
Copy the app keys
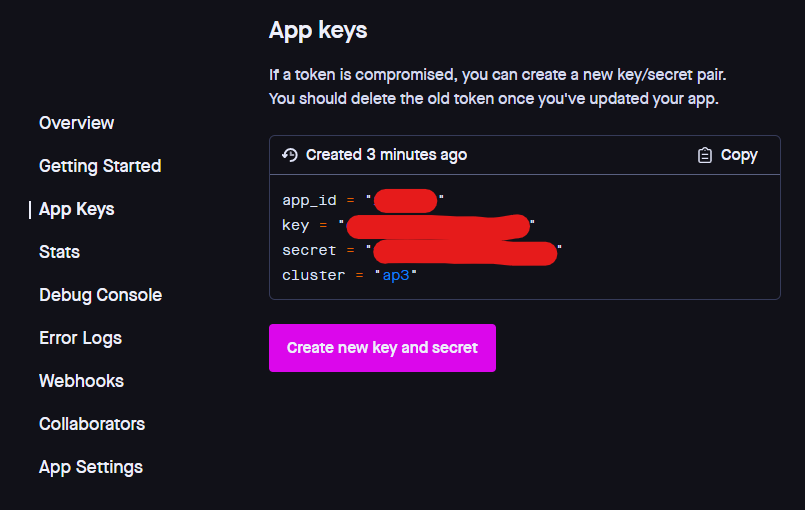click(x=727, y=155)
